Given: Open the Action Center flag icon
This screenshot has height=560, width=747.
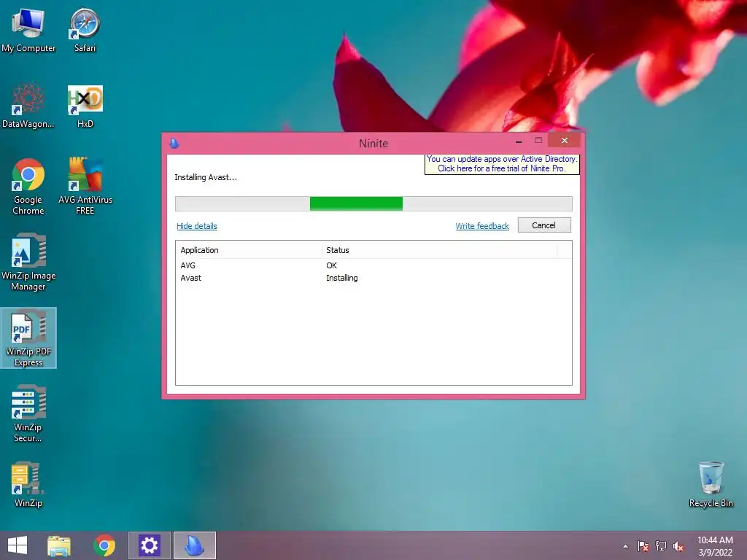Looking at the screenshot, I should [x=643, y=546].
